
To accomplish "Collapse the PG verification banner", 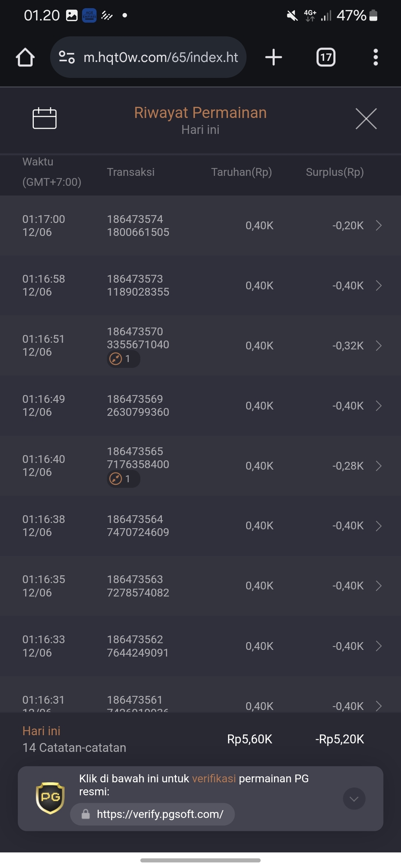I will click(354, 799).
